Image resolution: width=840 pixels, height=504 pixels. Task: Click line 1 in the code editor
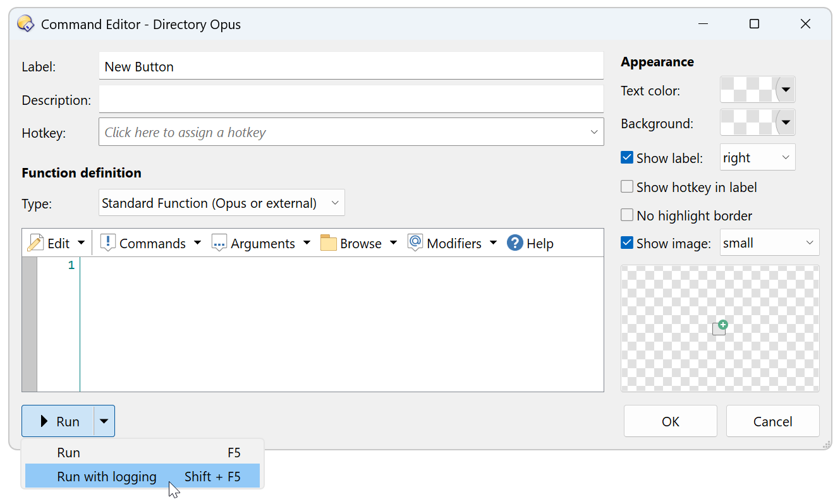tap(341, 265)
